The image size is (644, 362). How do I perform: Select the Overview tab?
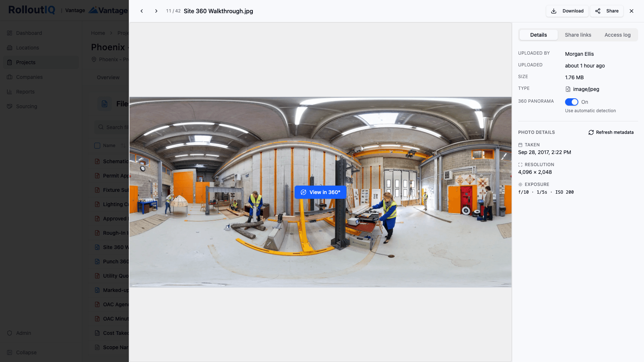108,77
